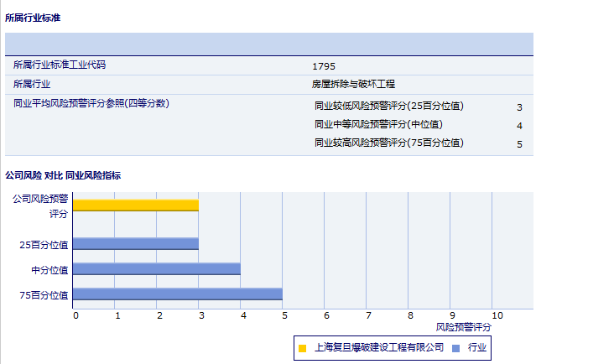Click the x-axis tick label 7

click(368, 315)
